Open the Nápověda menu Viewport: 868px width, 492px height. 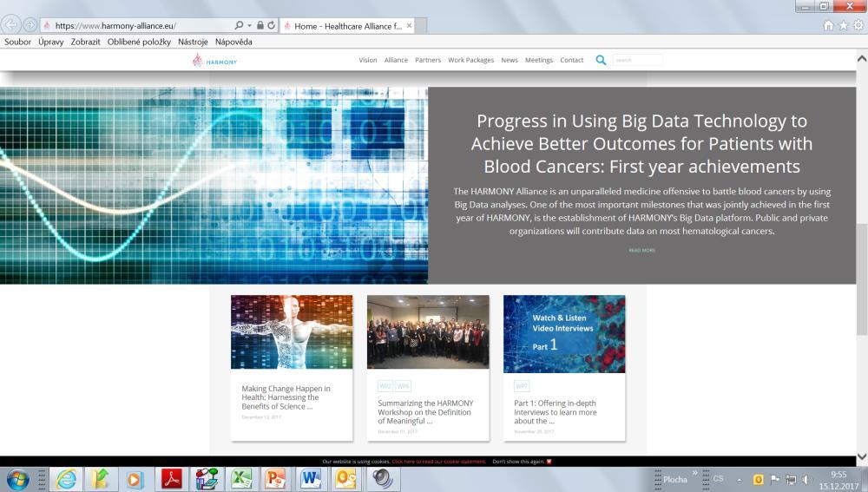click(x=233, y=42)
